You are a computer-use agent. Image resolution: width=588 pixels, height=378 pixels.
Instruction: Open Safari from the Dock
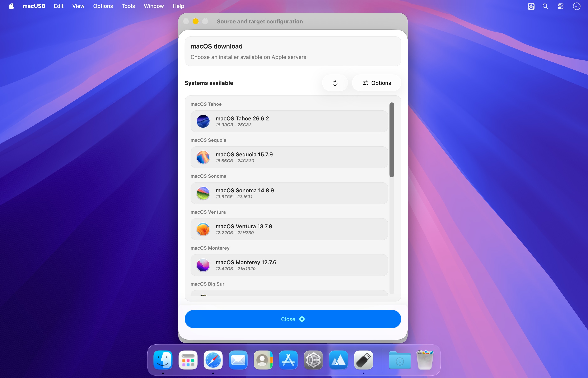[213, 360]
